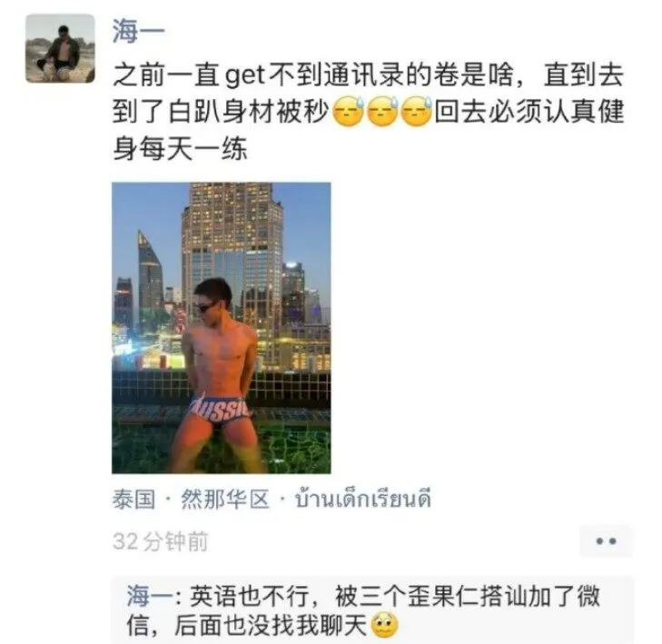
Task: Tap the flushed-face emoji ending the comment
Action: coord(384,625)
